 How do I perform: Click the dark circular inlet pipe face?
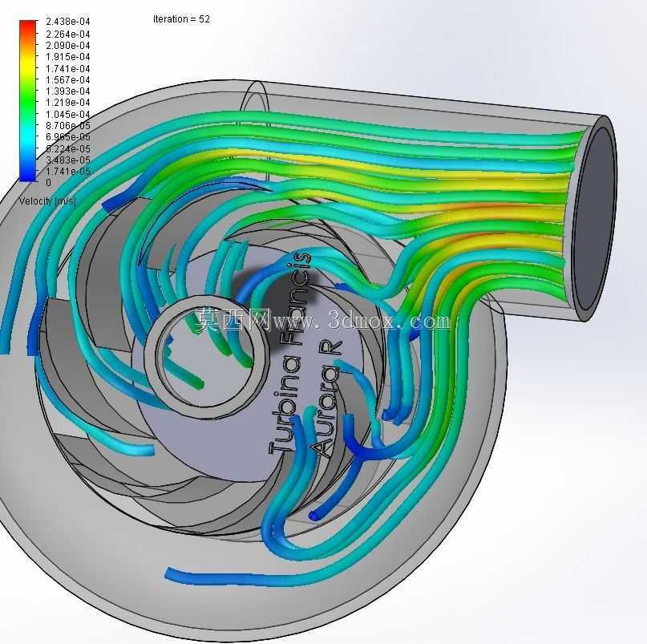click(x=593, y=219)
